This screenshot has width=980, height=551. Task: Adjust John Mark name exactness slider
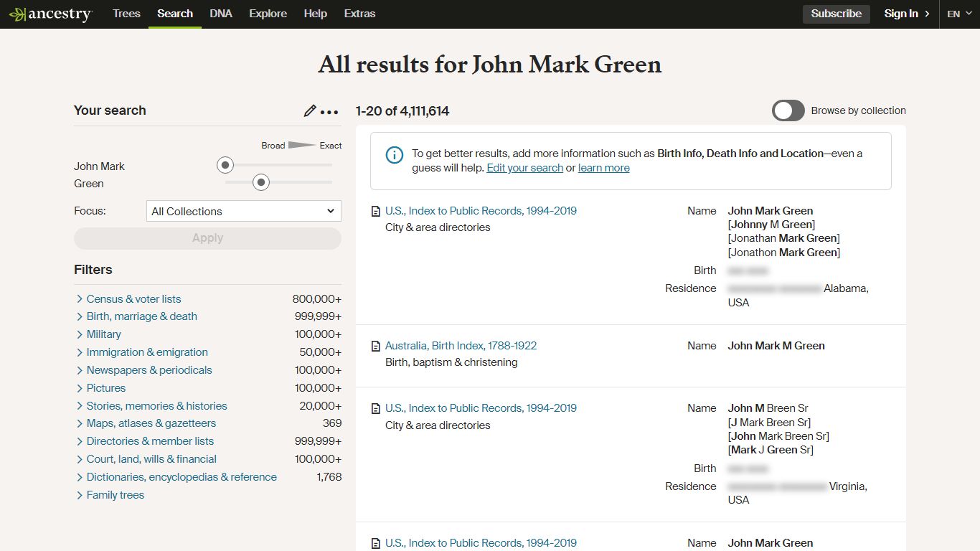225,166
